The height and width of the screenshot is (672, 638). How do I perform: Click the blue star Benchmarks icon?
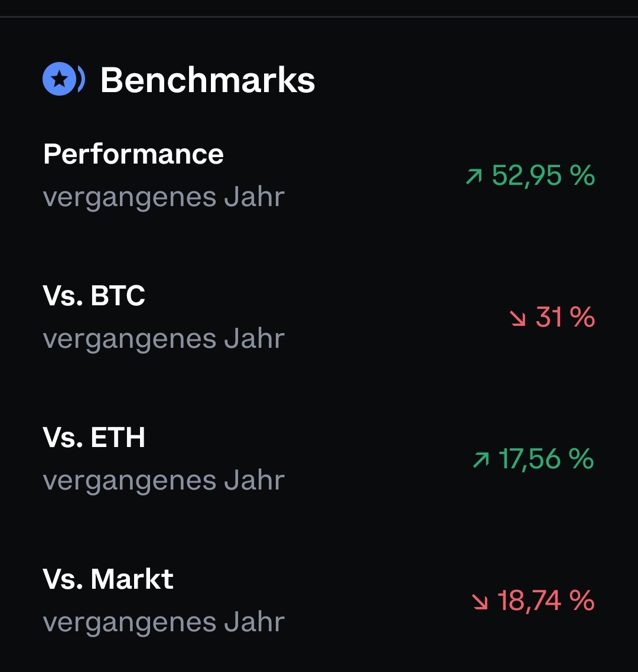coord(60,80)
